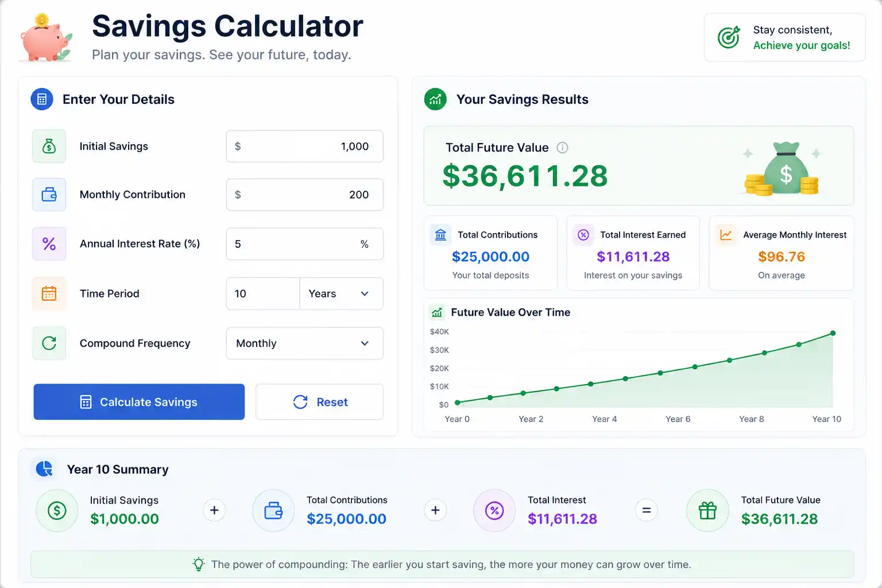The width and height of the screenshot is (882, 588).
Task: Click the lightbulb tip icon
Action: 199,564
